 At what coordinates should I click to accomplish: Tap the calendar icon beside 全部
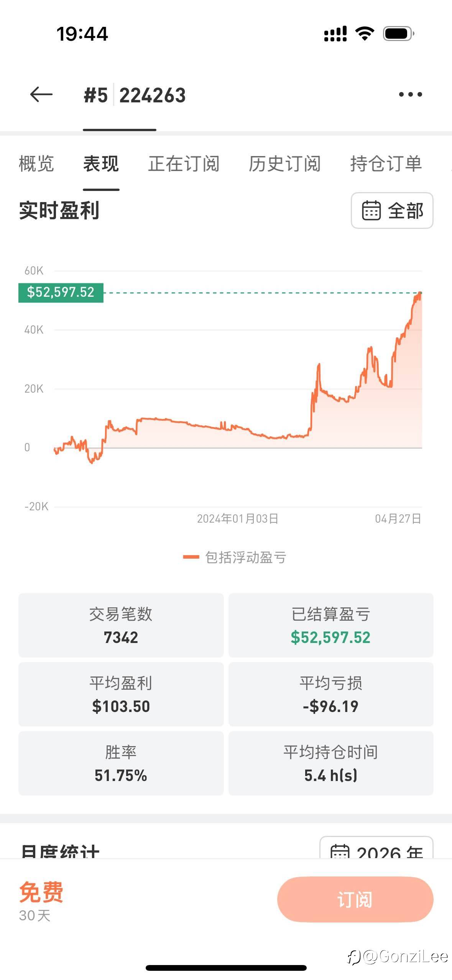371,210
